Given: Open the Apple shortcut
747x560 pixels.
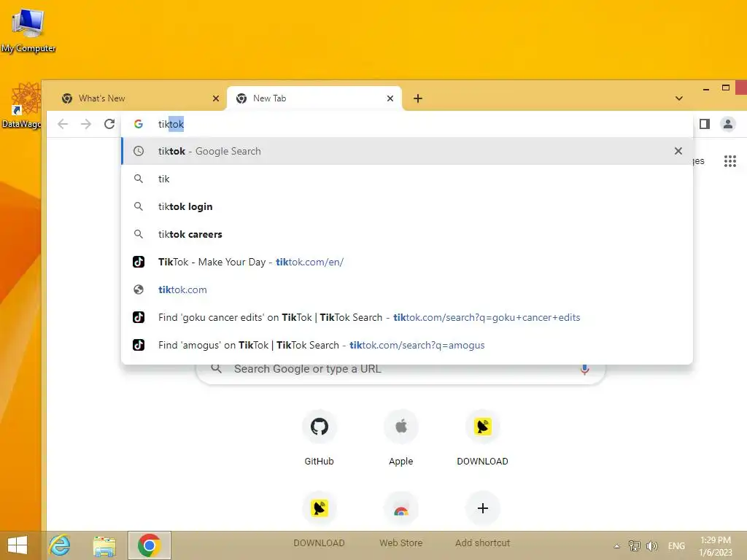Looking at the screenshot, I should tap(401, 438).
